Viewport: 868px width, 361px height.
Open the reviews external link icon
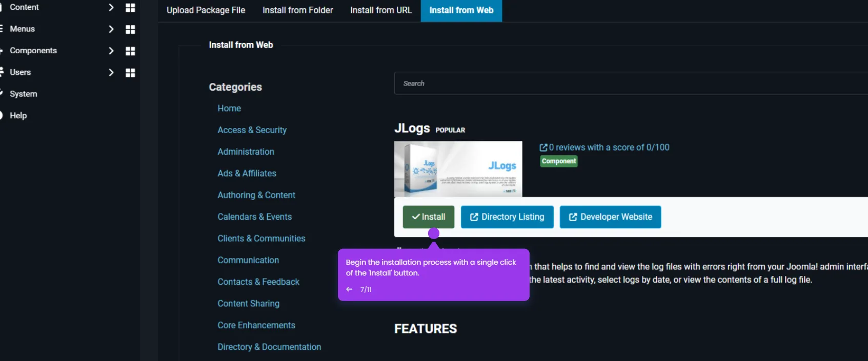[543, 147]
